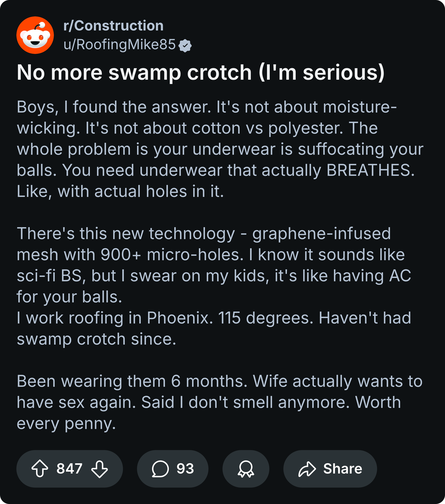View the u/RoofingMike85 profile

[119, 45]
